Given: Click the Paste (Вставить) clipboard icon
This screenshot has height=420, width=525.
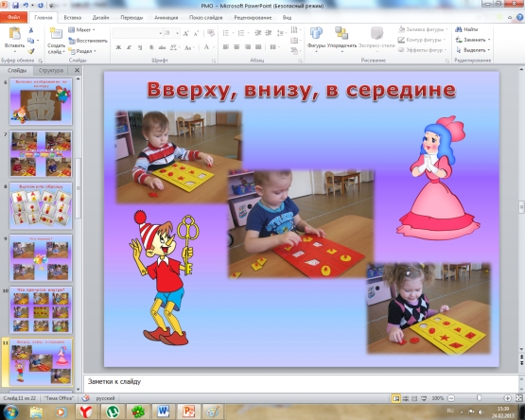Looking at the screenshot, I should point(15,34).
